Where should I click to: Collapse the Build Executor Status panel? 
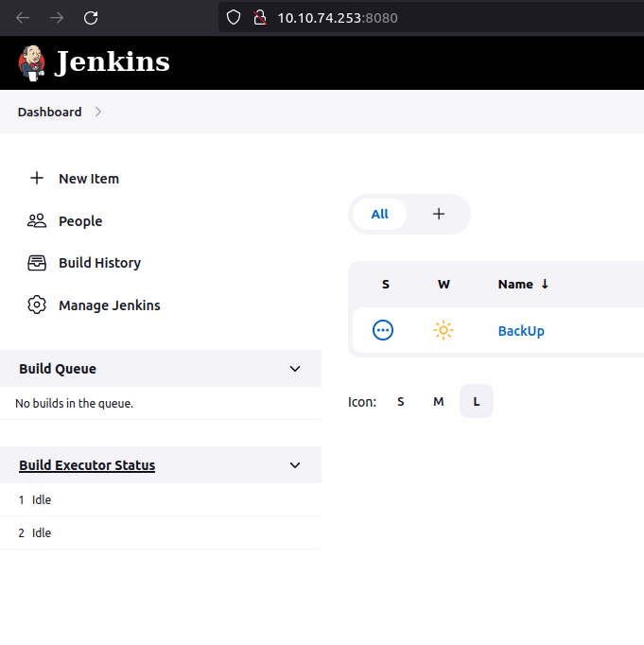[295, 465]
